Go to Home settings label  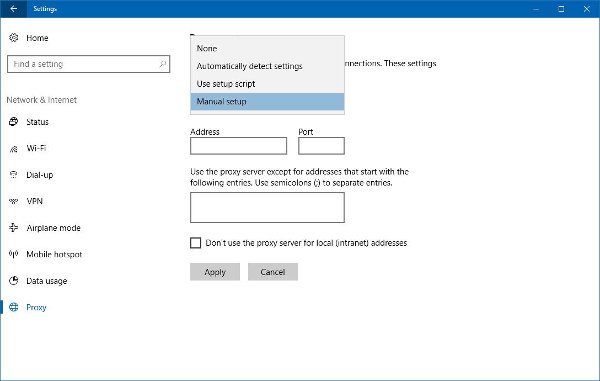coord(37,38)
